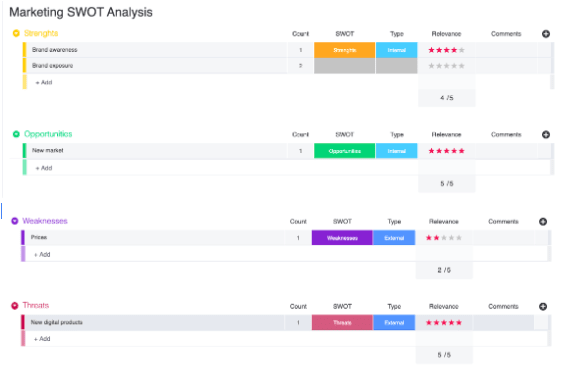Select the New digital products item name
561x369 pixels.
tap(57, 322)
